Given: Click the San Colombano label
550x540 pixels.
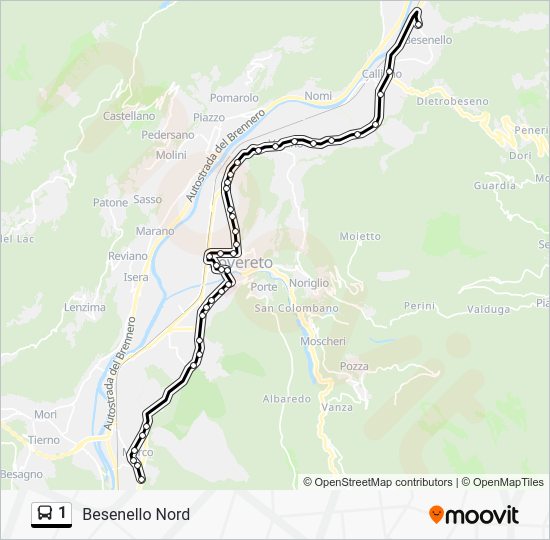Looking at the screenshot, I should [296, 308].
